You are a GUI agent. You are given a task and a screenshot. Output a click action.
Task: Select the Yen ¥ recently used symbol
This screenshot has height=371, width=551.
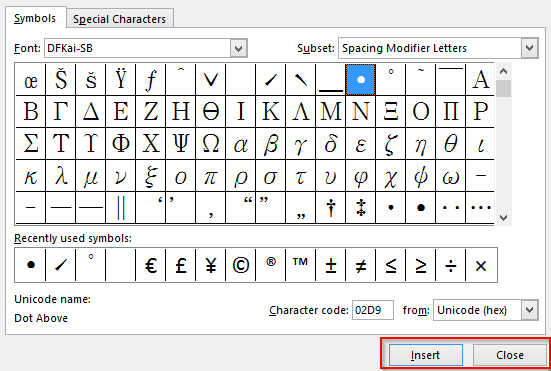(x=210, y=265)
